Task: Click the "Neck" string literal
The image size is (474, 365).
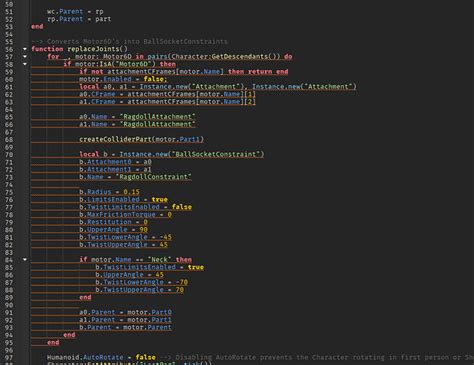Action: click(x=159, y=259)
